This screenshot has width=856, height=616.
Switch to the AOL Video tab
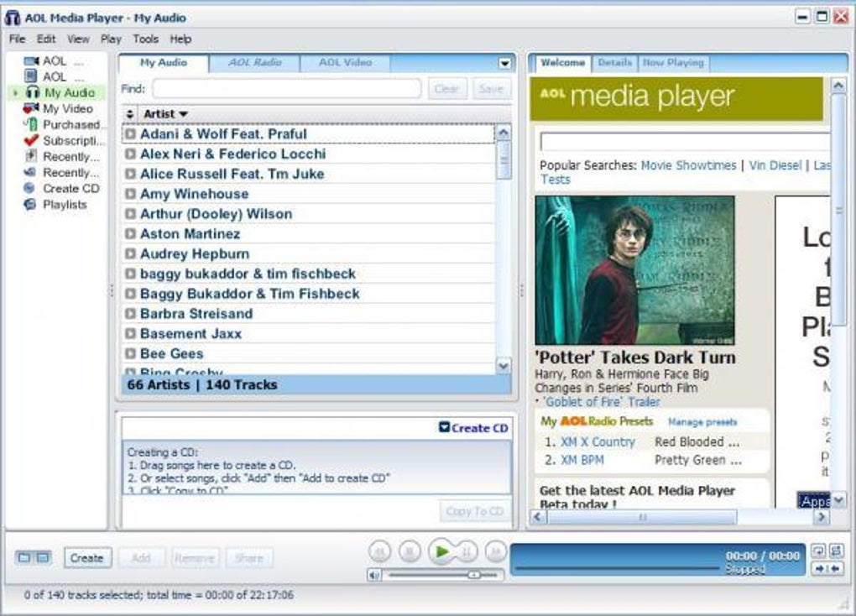pos(345,63)
